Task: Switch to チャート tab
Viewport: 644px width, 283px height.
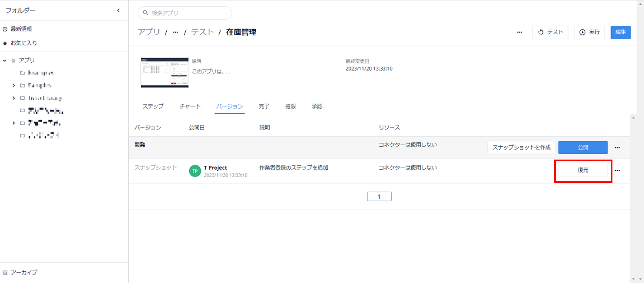Action: [190, 106]
